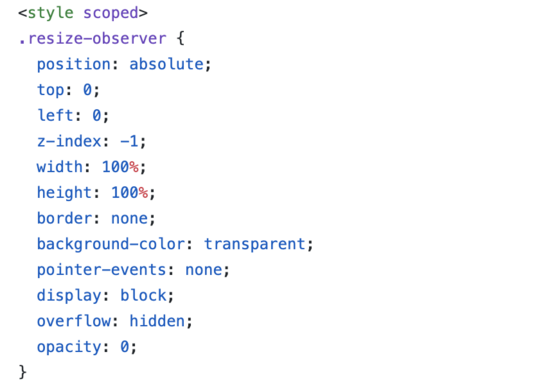Screen dimensions: 550x388
Task: Click the style tag name
Action: click(x=51, y=13)
